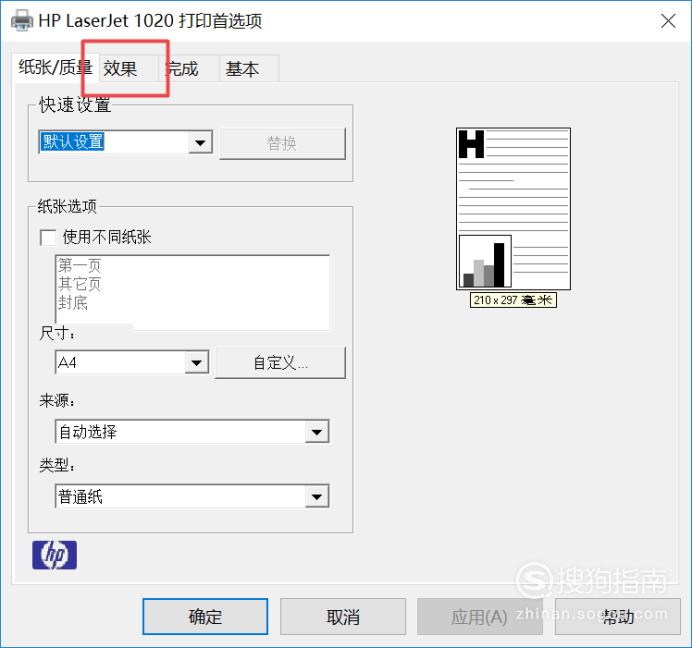Click the printer icon in title bar
The width and height of the screenshot is (692, 648).
tap(22, 20)
